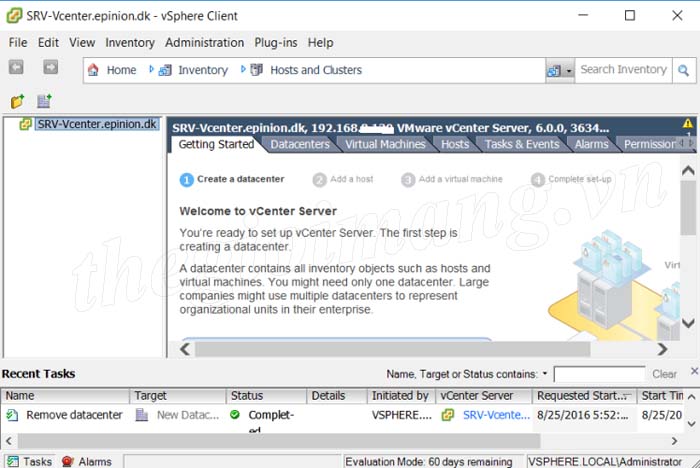Open the Help menu
Screen dimensions: 700x468
click(321, 42)
